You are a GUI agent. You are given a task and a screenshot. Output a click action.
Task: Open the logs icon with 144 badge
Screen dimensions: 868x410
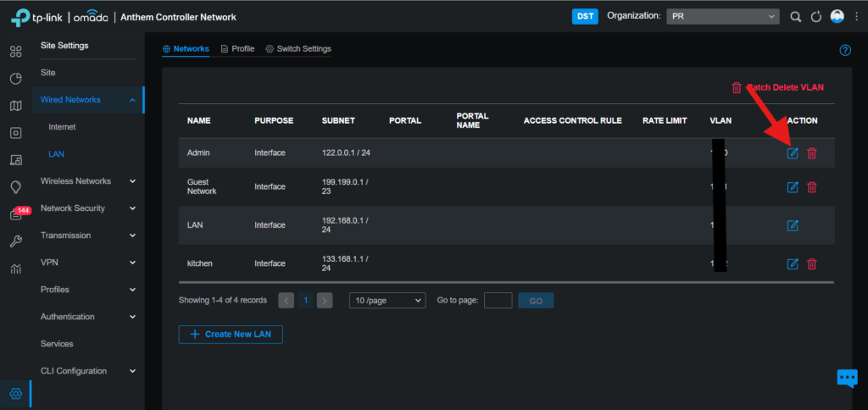pos(16,215)
